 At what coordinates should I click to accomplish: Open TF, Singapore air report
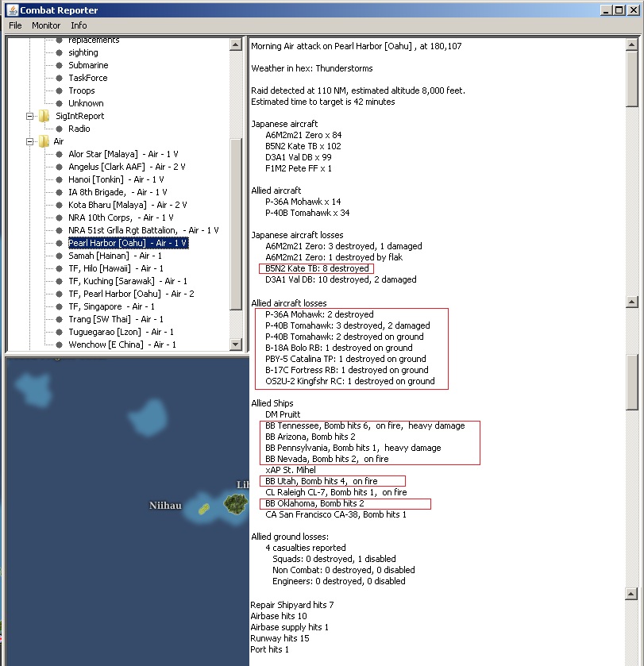point(111,306)
